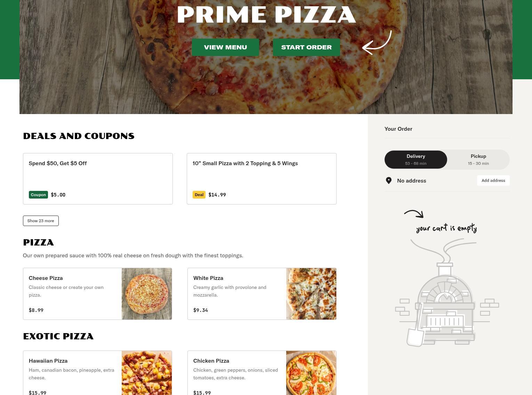Select the Delivery option toggle
532x395 pixels.
coord(416,160)
